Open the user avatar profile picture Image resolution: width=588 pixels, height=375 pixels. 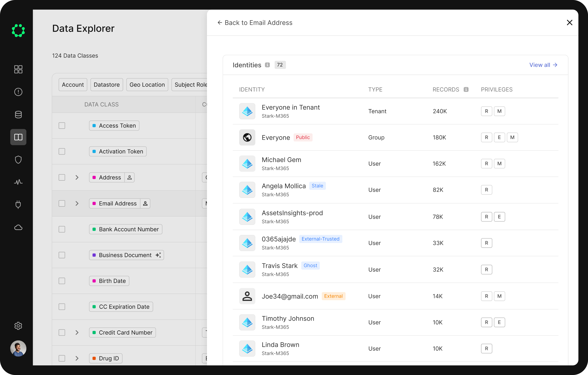click(18, 348)
